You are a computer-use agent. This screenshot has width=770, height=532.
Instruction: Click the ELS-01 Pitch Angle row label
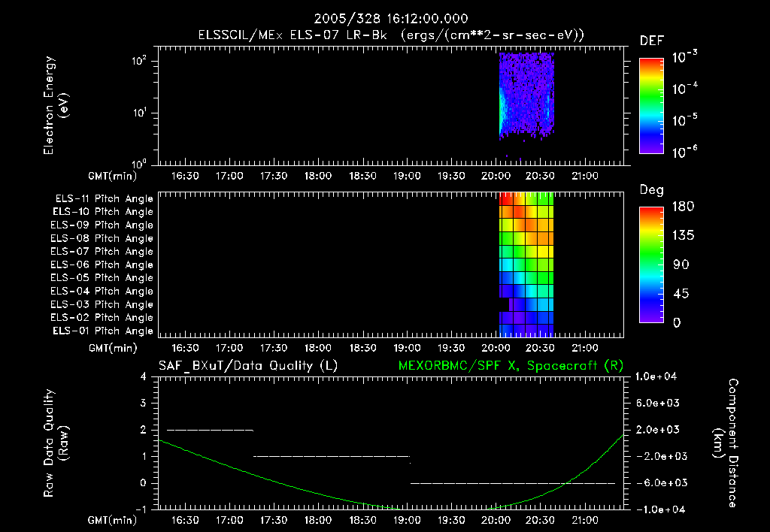click(x=103, y=331)
